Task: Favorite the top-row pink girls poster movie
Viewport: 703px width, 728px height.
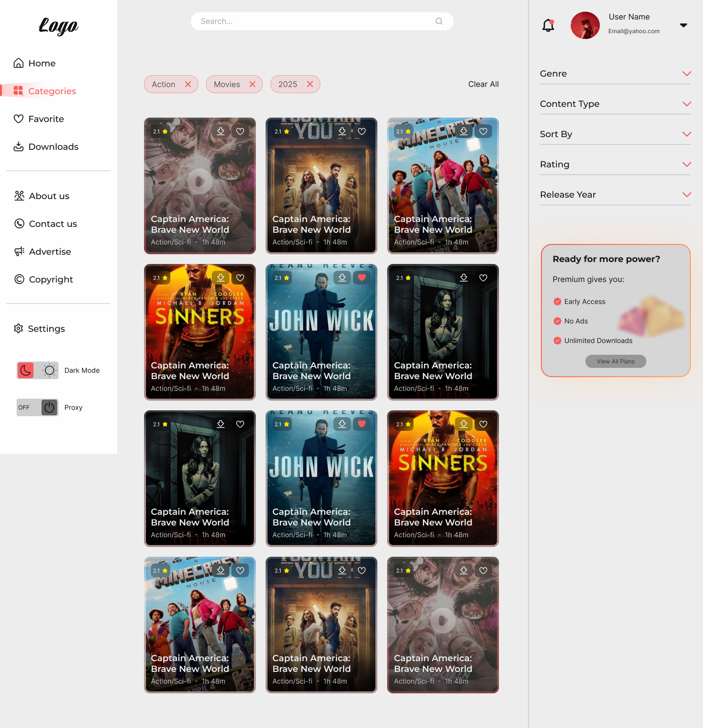Action: pos(240,131)
